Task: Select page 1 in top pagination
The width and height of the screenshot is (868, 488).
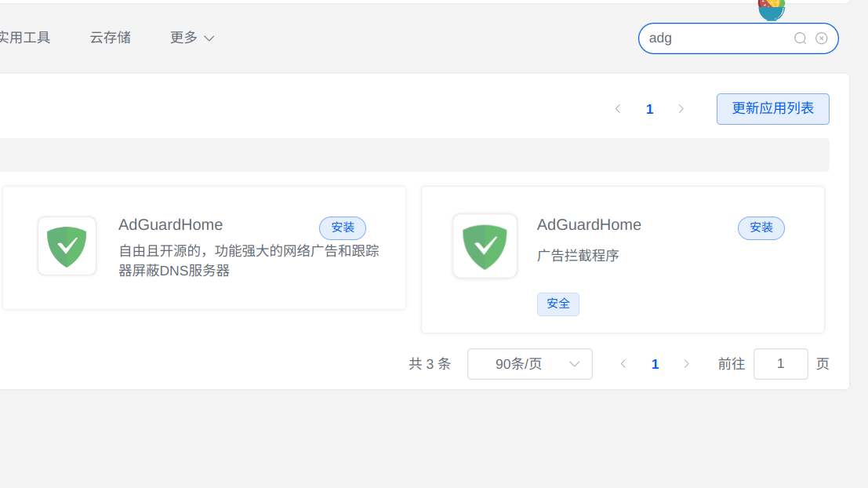Action: [x=650, y=109]
